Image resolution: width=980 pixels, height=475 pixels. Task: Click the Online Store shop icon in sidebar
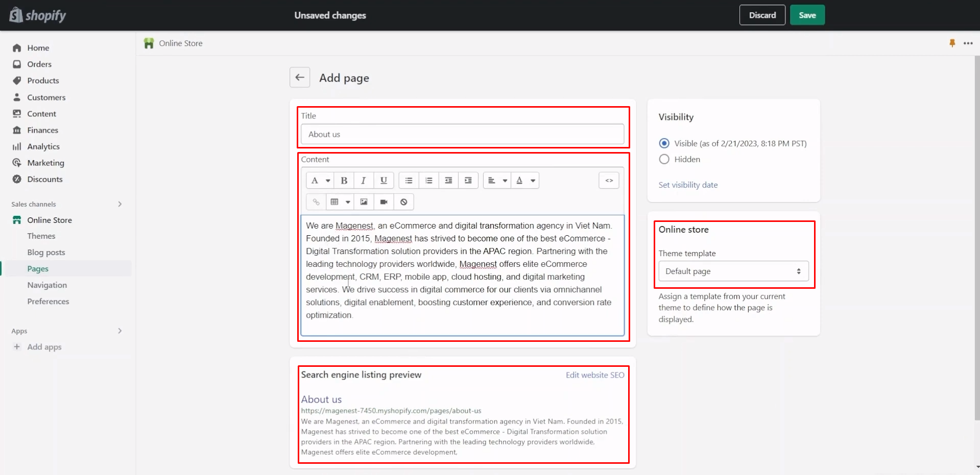point(17,220)
